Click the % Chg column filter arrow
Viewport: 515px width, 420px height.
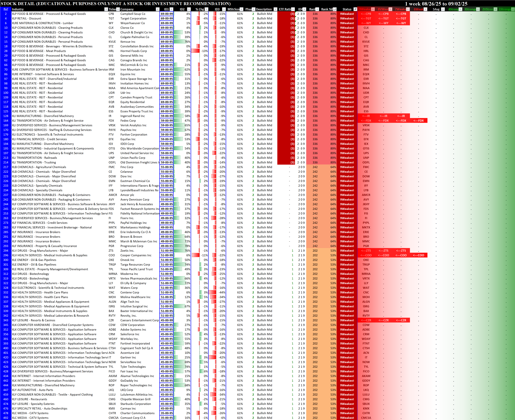[206, 9]
